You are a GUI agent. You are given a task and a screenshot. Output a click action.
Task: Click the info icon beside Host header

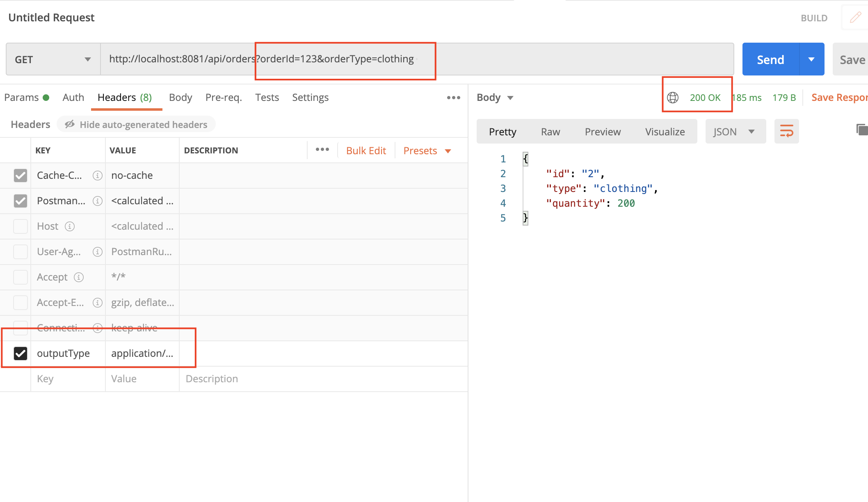point(70,226)
